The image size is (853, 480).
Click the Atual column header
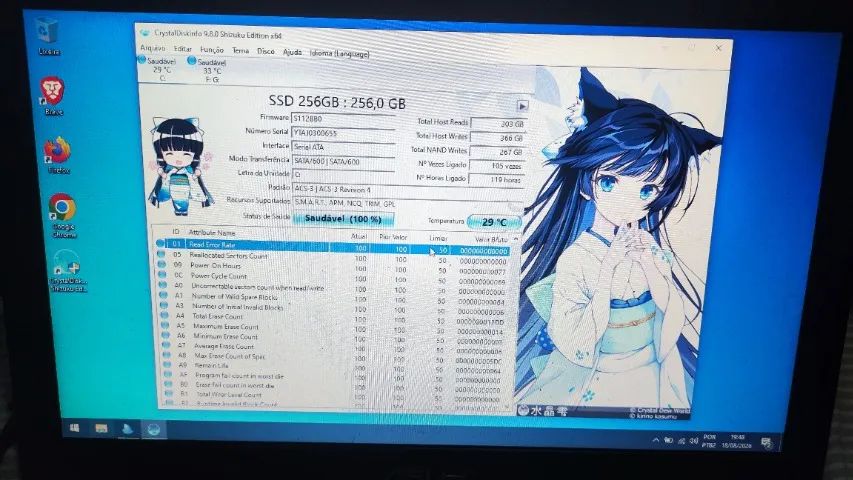(358, 236)
